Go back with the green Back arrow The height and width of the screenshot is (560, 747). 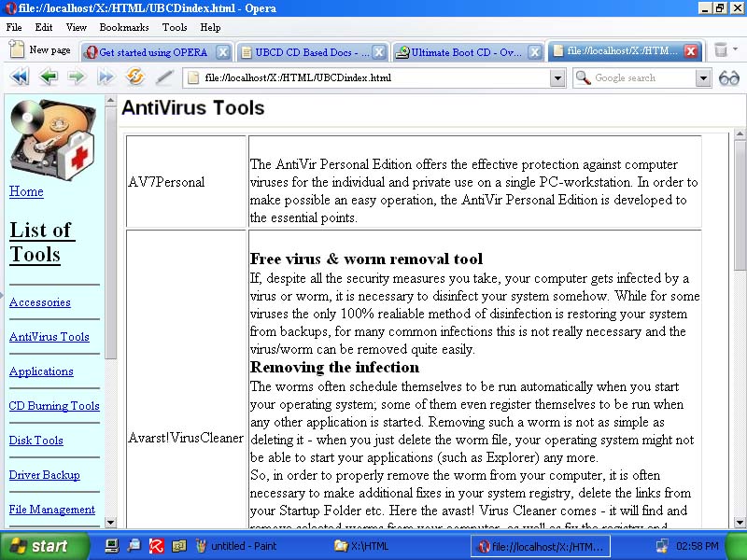[48, 77]
